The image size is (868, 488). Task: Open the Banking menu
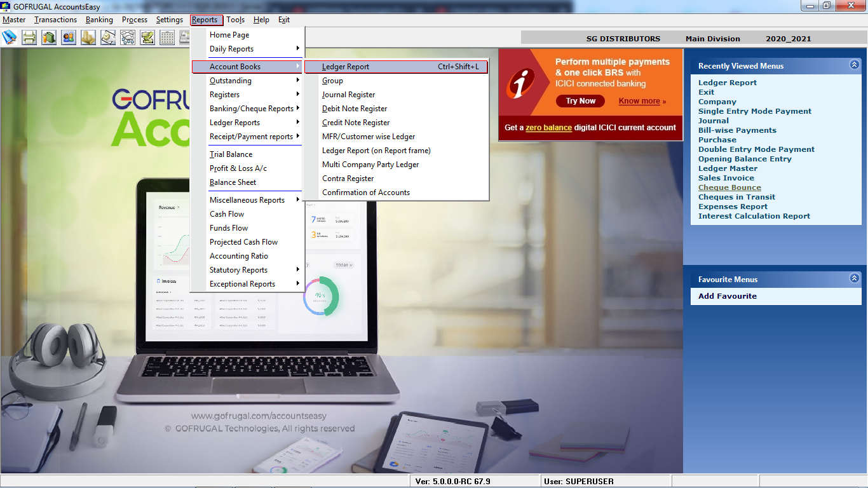pyautogui.click(x=99, y=20)
